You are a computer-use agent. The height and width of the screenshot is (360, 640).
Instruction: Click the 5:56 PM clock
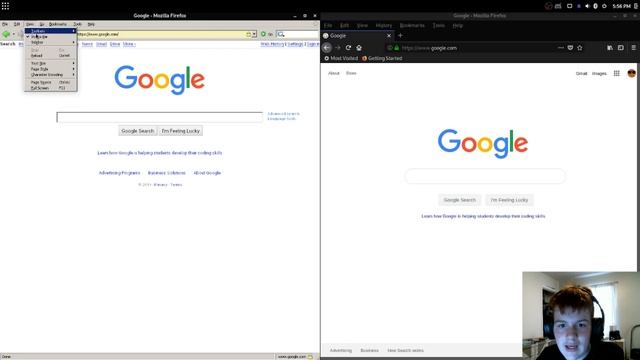[x=622, y=6]
